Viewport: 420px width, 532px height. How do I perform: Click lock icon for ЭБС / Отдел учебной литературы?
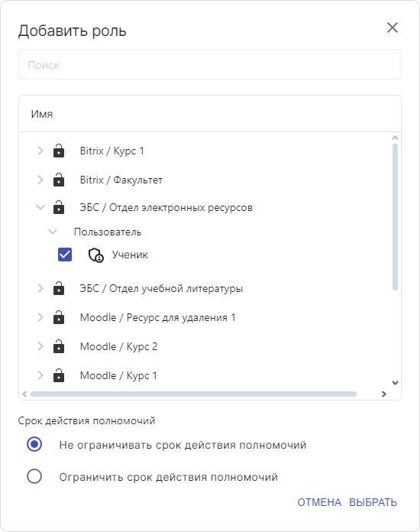pyautogui.click(x=59, y=288)
